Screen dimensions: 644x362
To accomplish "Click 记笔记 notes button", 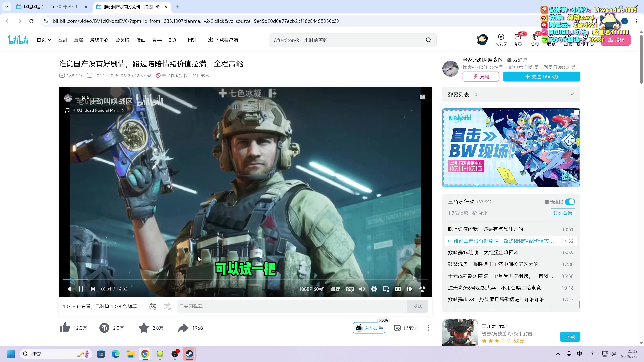I will pyautogui.click(x=406, y=328).
